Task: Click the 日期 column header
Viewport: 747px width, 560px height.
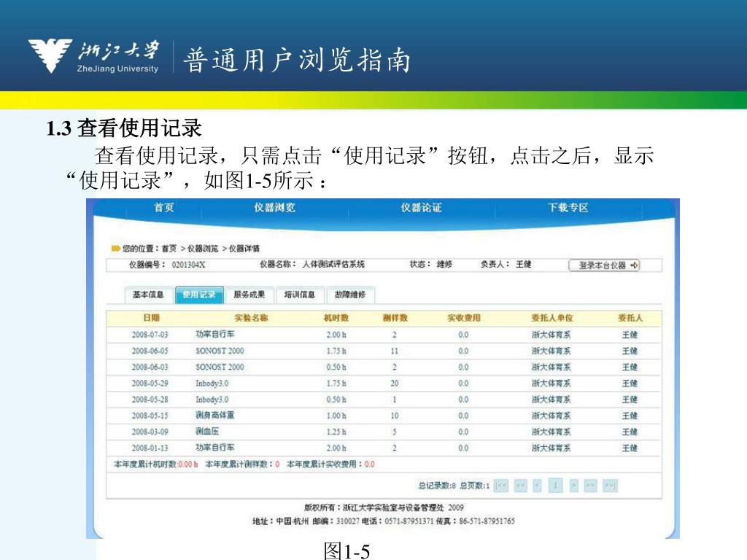Action: (x=152, y=318)
